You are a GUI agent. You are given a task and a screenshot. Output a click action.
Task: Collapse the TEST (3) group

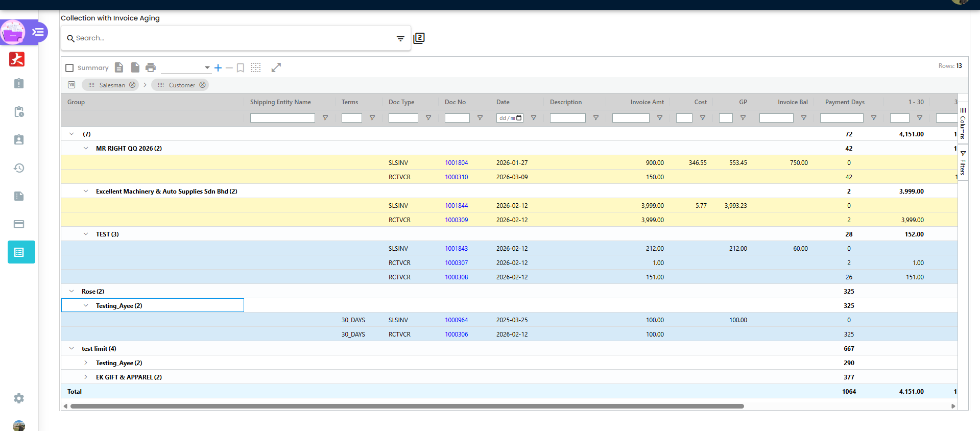click(86, 234)
